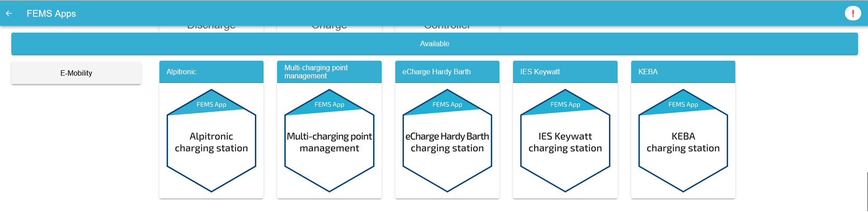Select the E-Mobility category button
The image size is (868, 212).
point(76,73)
